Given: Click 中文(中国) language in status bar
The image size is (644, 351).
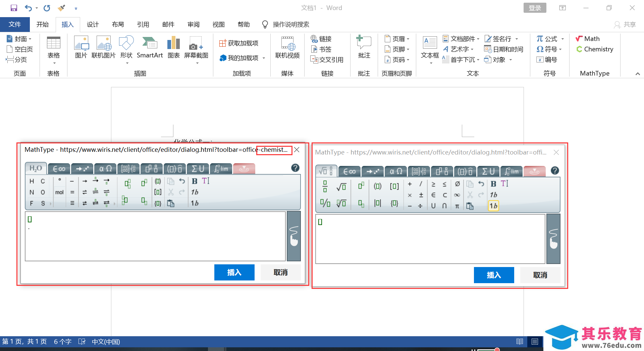Looking at the screenshot, I should [x=106, y=342].
